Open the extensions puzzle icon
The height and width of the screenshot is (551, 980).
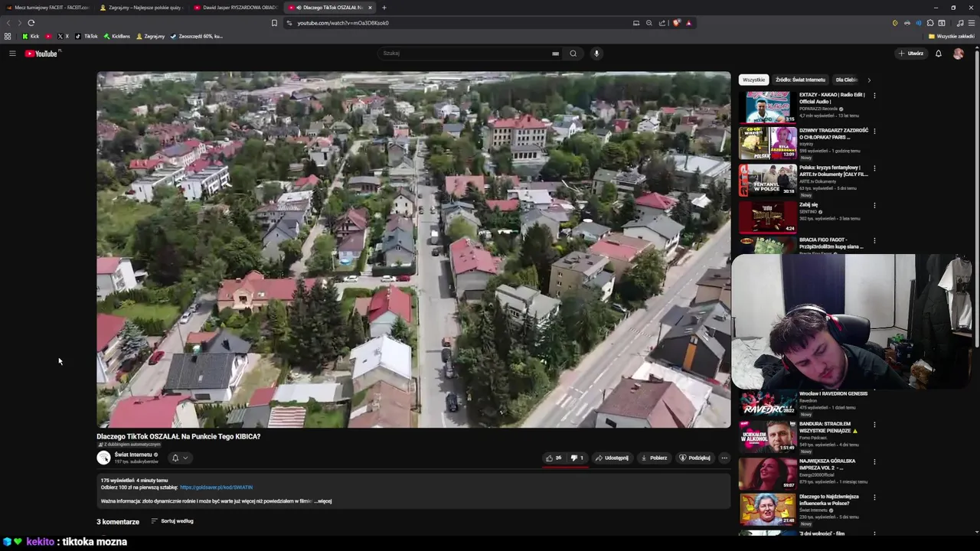click(930, 23)
